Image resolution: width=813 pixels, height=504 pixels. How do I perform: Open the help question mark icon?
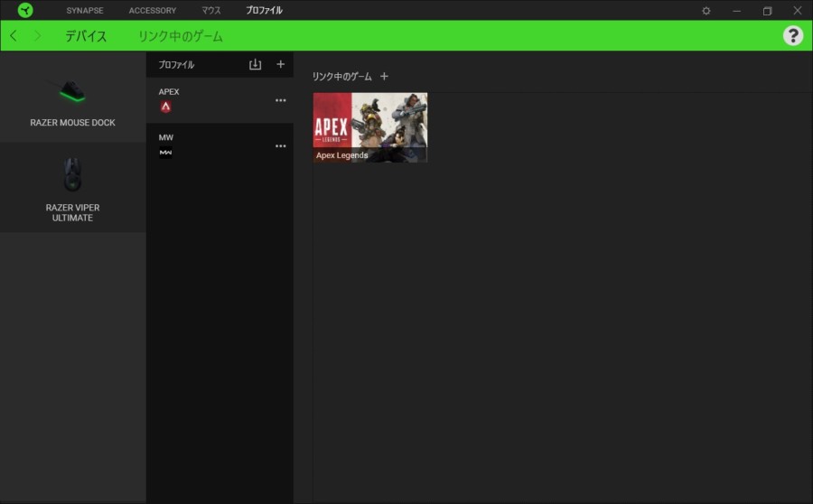pos(792,35)
